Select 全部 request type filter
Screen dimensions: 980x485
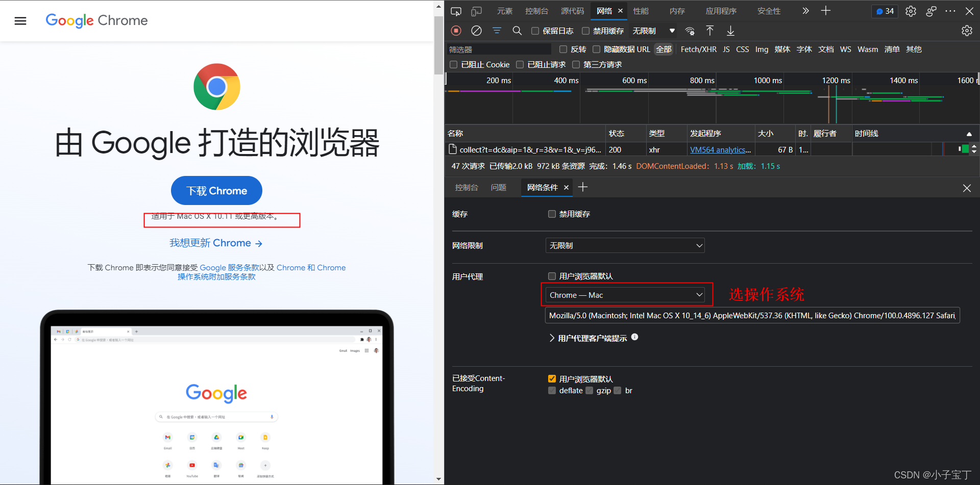(664, 49)
